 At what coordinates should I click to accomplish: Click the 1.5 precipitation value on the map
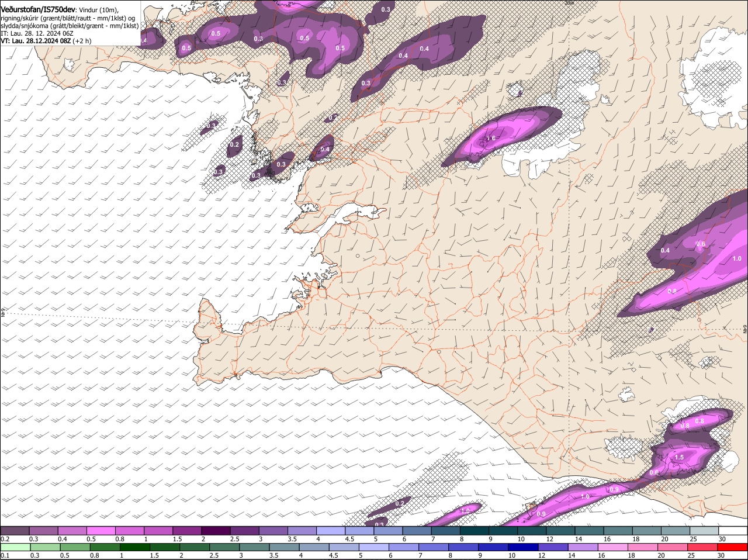point(679,457)
